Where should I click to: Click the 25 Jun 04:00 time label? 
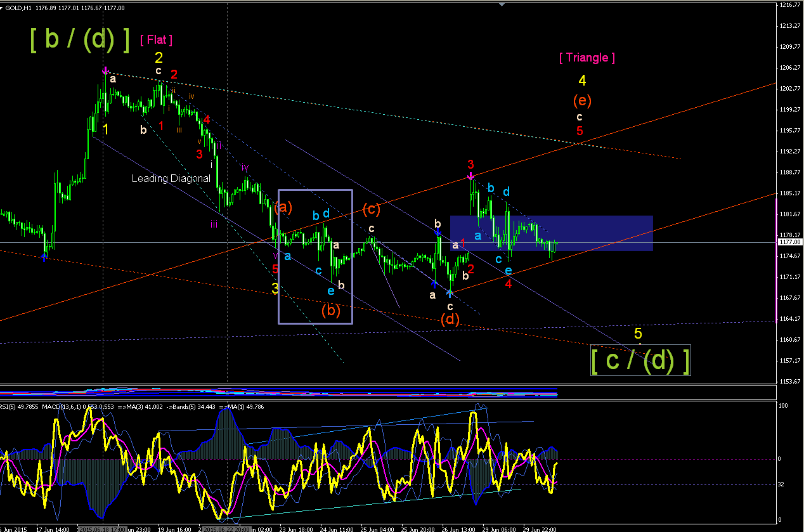tap(377, 529)
